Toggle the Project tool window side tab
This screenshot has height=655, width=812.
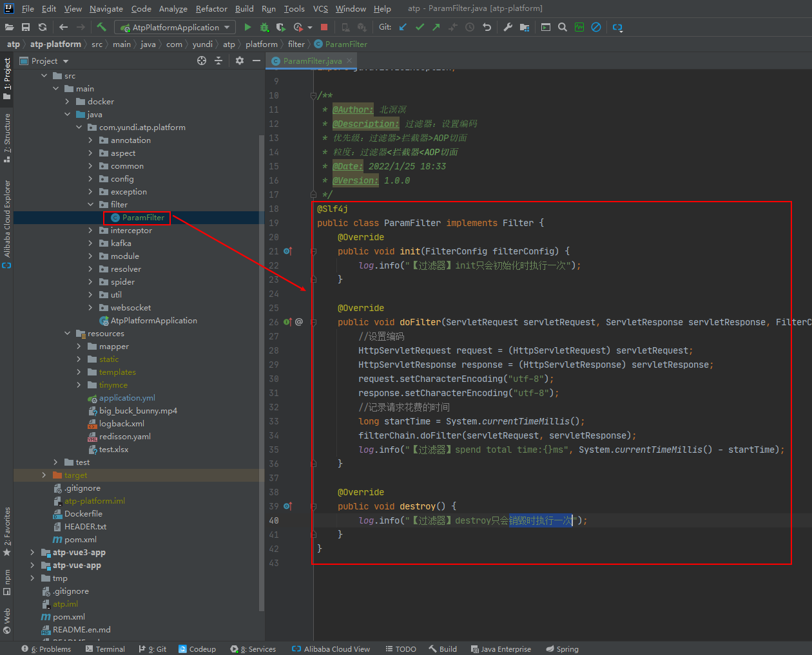(7, 79)
